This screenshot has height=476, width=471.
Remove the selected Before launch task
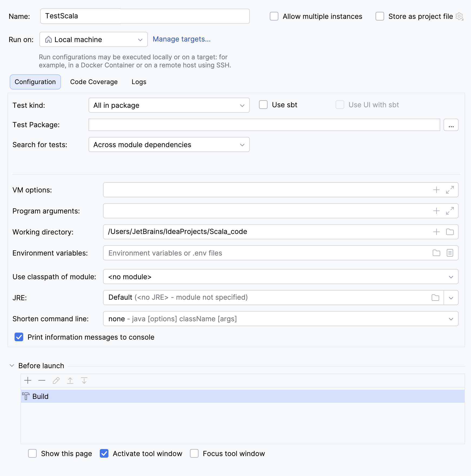(42, 381)
